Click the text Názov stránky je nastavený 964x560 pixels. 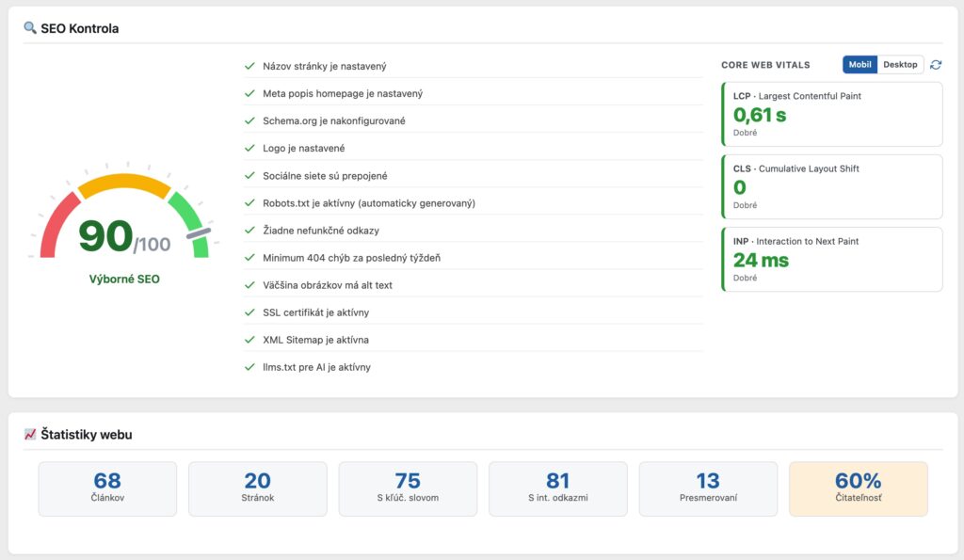tap(325, 67)
